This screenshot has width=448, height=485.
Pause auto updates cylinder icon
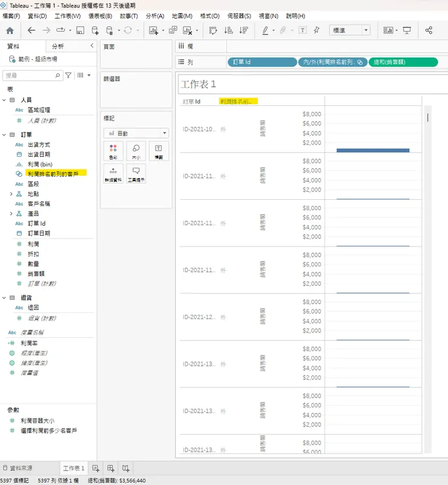pos(110,30)
